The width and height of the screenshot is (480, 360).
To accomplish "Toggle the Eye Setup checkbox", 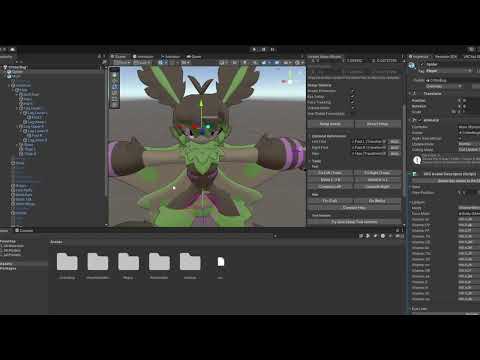I will click(x=353, y=97).
